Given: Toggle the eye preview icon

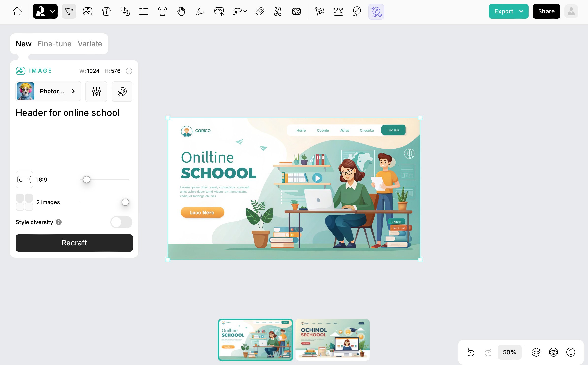Looking at the screenshot, I should click(x=554, y=352).
